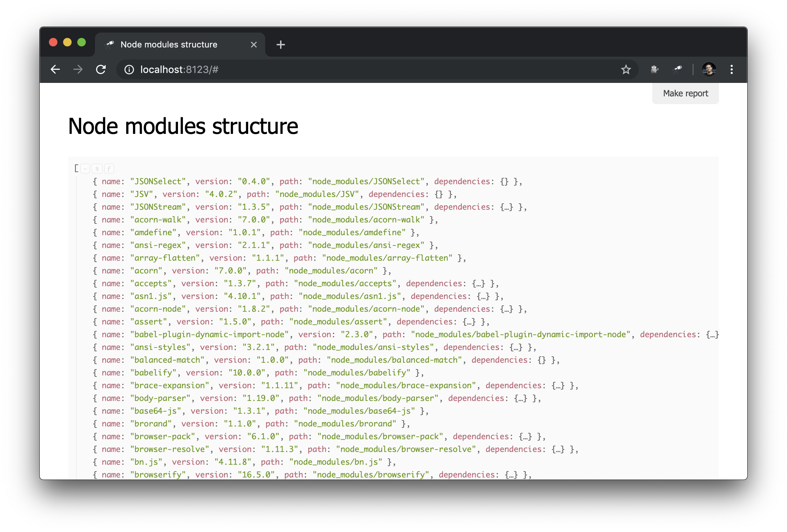Expand dependencies of accepts entry
787x532 pixels.
coord(479,284)
